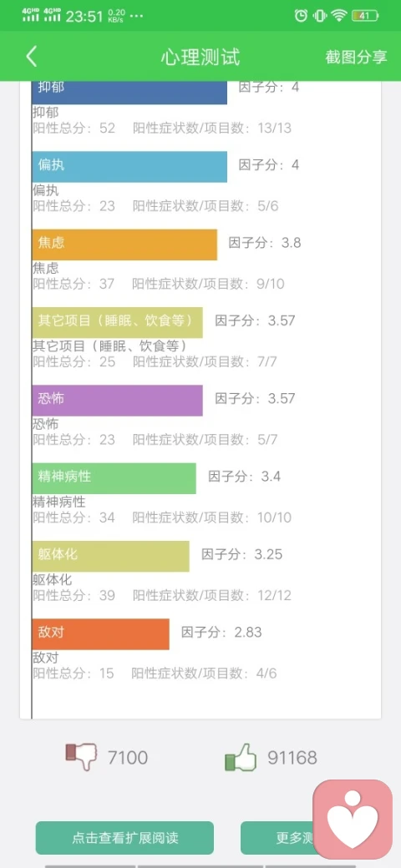
Task: Select the purple 恐怖 bar
Action: pyautogui.click(x=118, y=401)
